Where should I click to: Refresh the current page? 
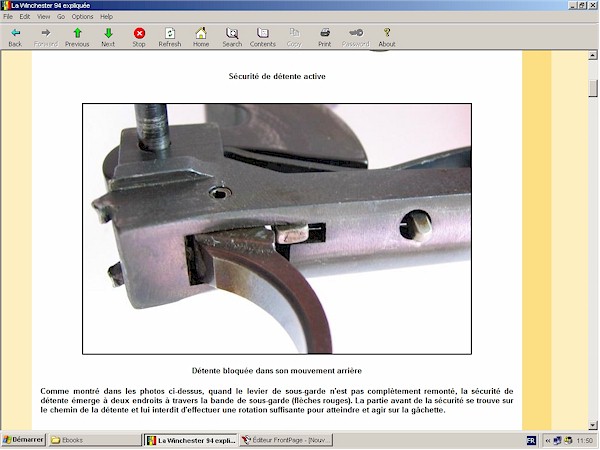170,37
